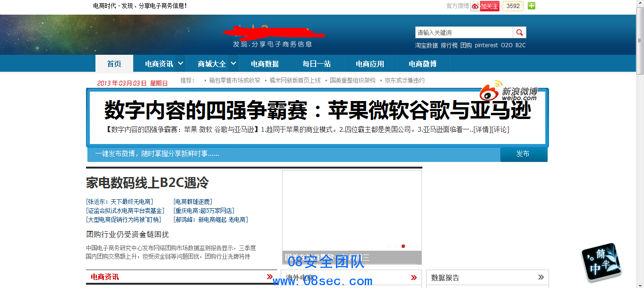This screenshot has width=644, height=288.
Task: Select the last slideshow dot
Action: [417, 246]
